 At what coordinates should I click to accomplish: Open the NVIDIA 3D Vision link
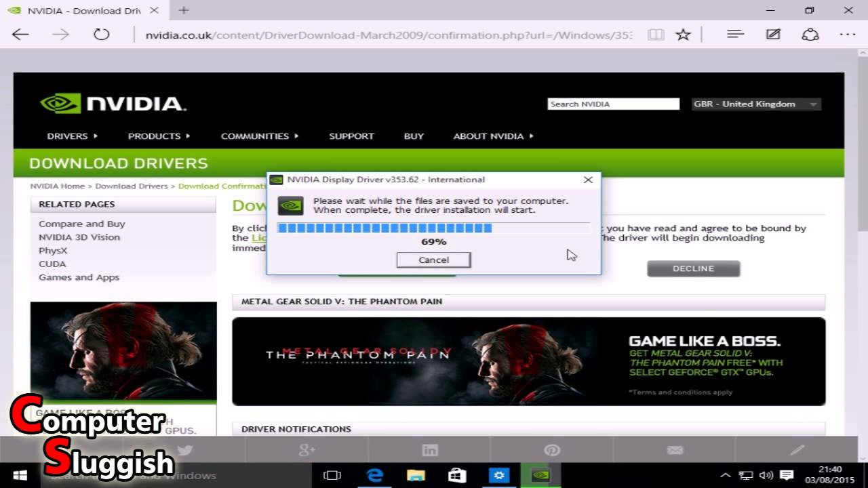coord(79,237)
